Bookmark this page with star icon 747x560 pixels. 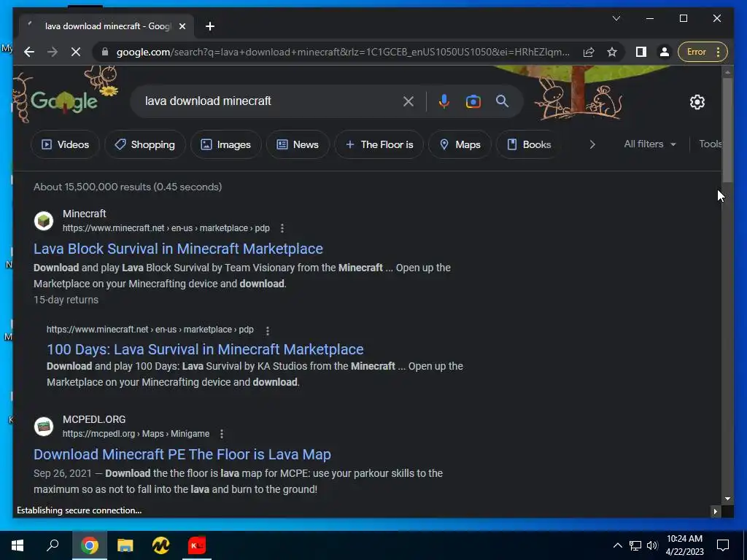[x=612, y=52]
